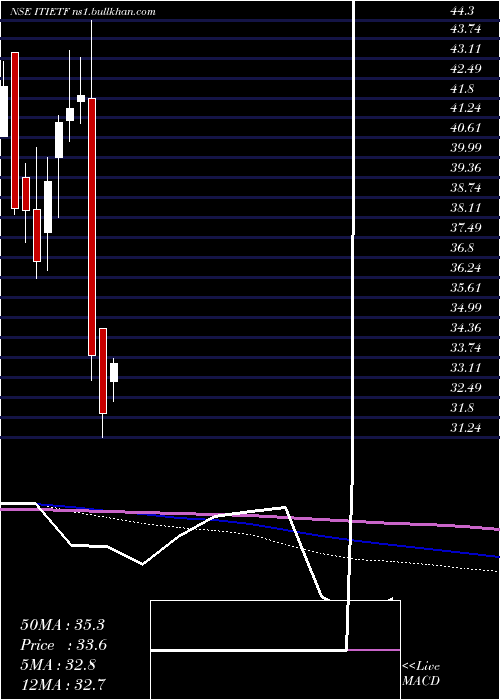Click the Price : 33.6 readout

tap(63, 645)
